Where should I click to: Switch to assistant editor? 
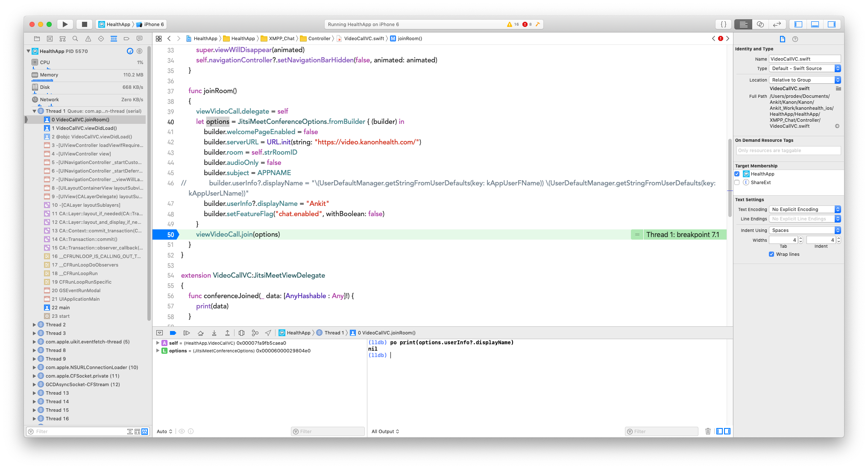click(760, 24)
